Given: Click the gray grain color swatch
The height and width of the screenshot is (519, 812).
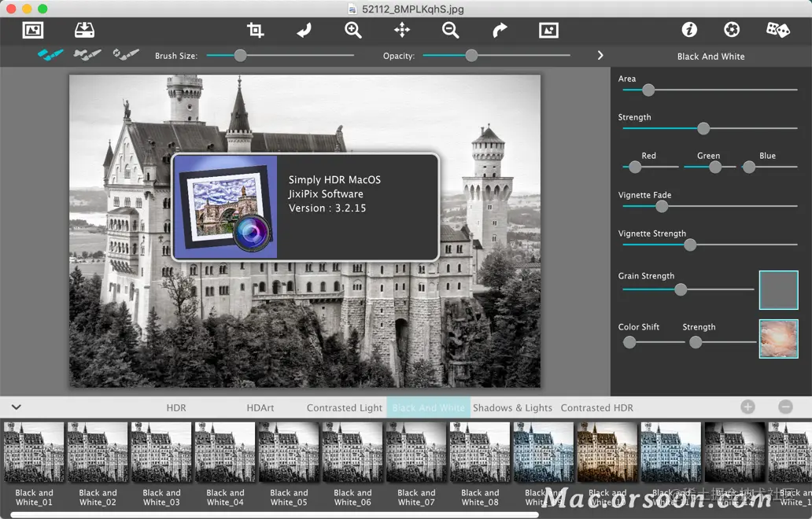Looking at the screenshot, I should (x=778, y=289).
